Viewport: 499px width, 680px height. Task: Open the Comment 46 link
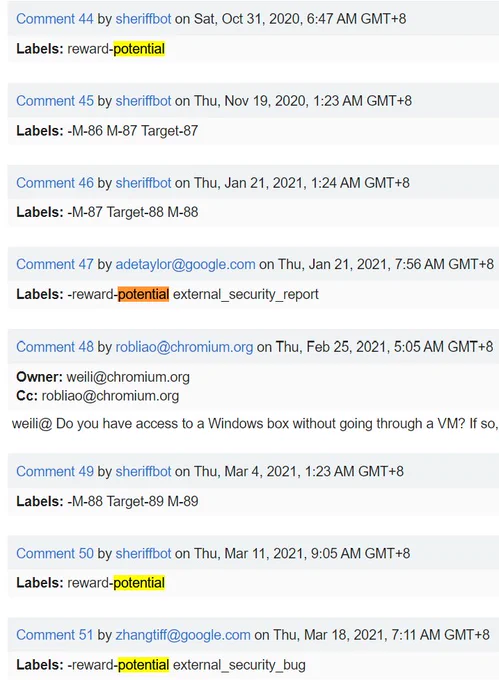pyautogui.click(x=55, y=183)
